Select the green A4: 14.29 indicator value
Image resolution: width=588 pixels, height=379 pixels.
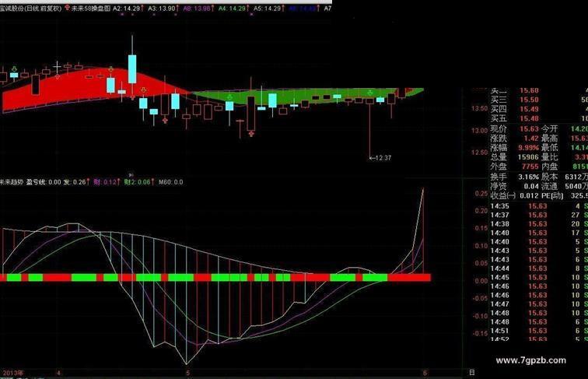[x=232, y=8]
